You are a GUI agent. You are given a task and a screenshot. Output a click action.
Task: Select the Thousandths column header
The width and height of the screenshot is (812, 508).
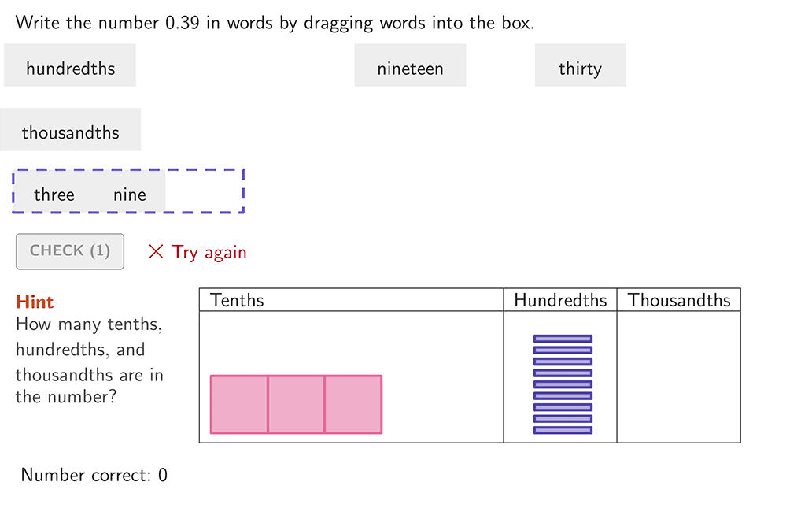[679, 300]
